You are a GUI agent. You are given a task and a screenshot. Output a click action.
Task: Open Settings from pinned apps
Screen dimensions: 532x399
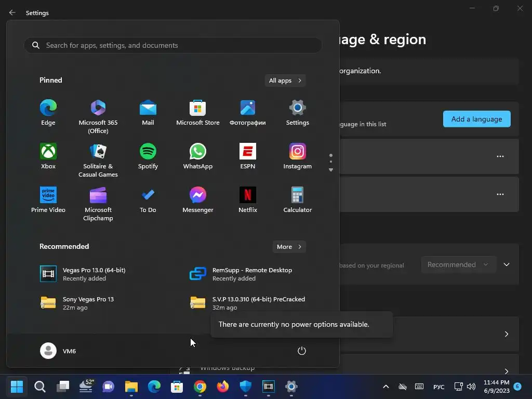click(298, 113)
